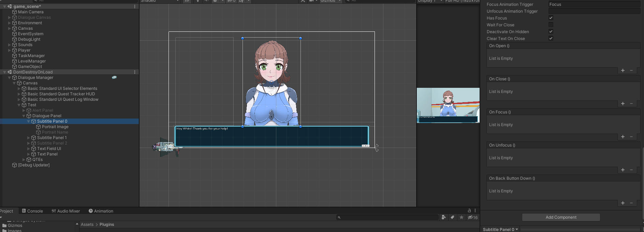The height and width of the screenshot is (232, 644).
Task: Toggle the Deactivate On Hidden checkbox
Action: click(x=551, y=31)
